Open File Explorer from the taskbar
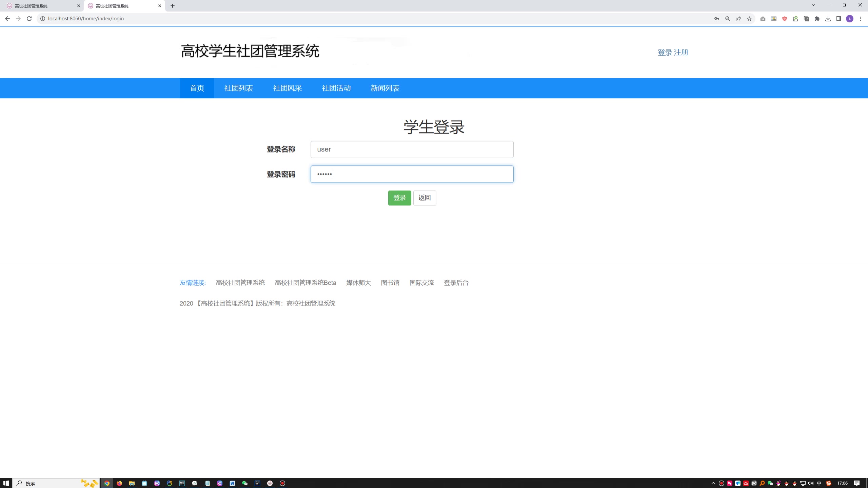Screen dimensions: 868x488 [x=132, y=483]
